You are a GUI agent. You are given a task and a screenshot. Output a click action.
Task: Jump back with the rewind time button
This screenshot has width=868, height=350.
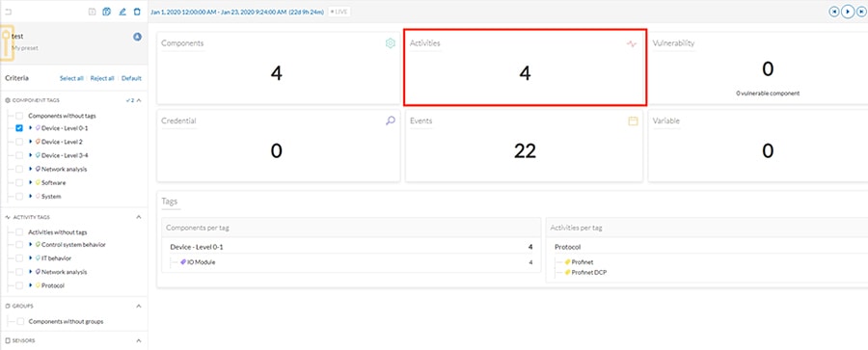pyautogui.click(x=833, y=11)
